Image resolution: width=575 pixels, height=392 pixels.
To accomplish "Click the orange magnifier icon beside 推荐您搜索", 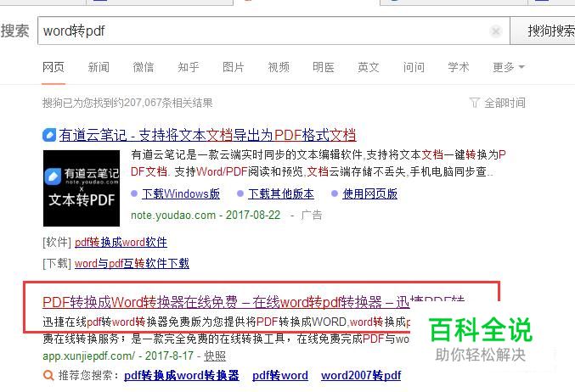I will [48, 376].
